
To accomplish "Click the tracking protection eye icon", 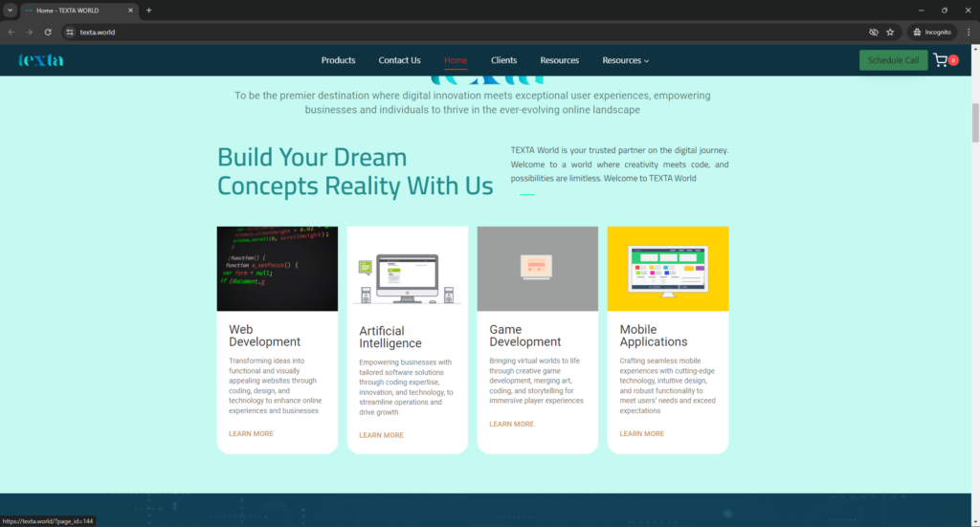I will (x=873, y=32).
